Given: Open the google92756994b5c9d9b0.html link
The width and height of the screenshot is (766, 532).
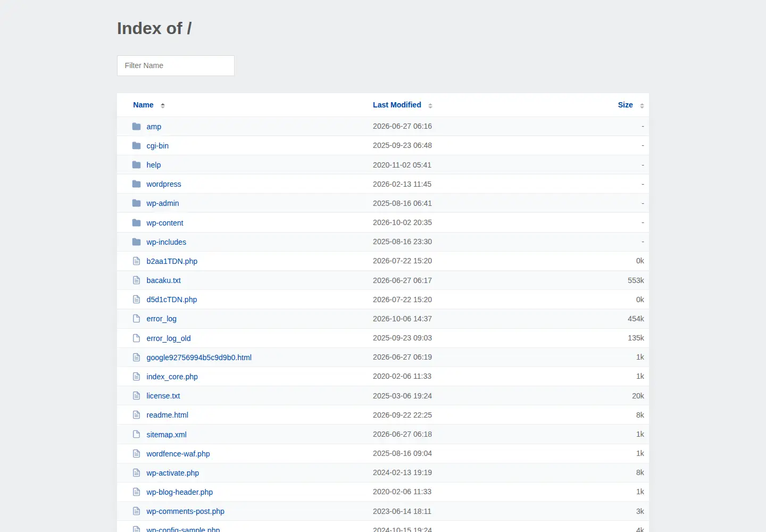Looking at the screenshot, I should click(x=199, y=358).
